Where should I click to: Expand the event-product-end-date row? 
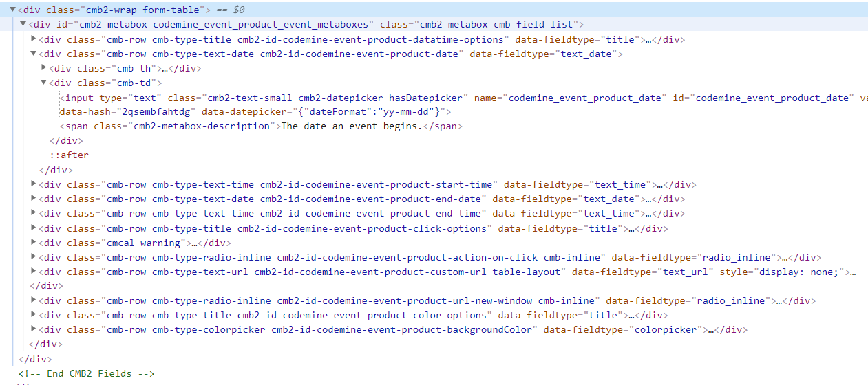click(x=34, y=199)
